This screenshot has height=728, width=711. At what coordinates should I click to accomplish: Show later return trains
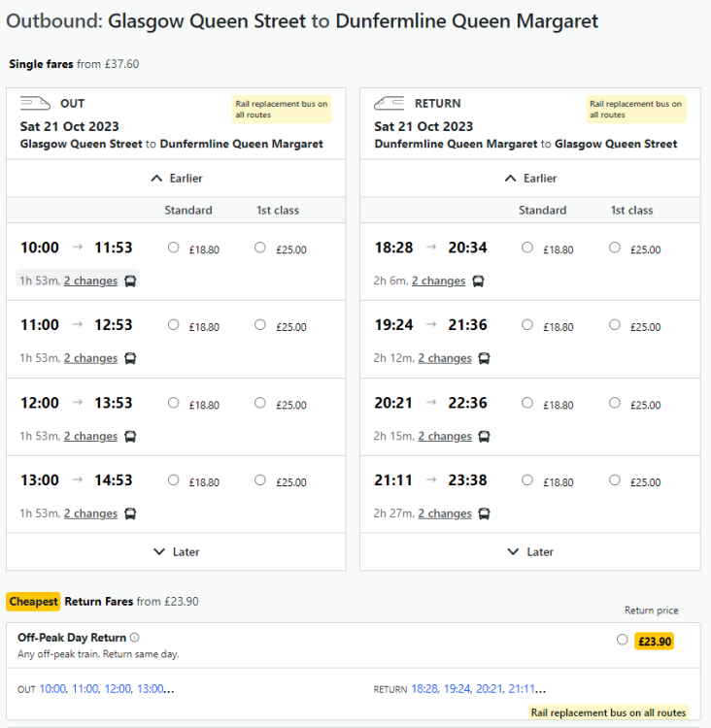tap(530, 551)
